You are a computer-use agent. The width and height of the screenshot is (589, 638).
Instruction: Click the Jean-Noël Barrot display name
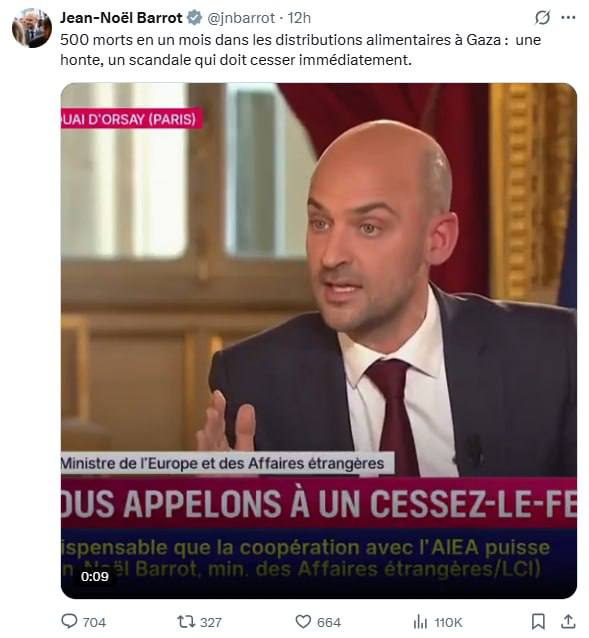[121, 18]
